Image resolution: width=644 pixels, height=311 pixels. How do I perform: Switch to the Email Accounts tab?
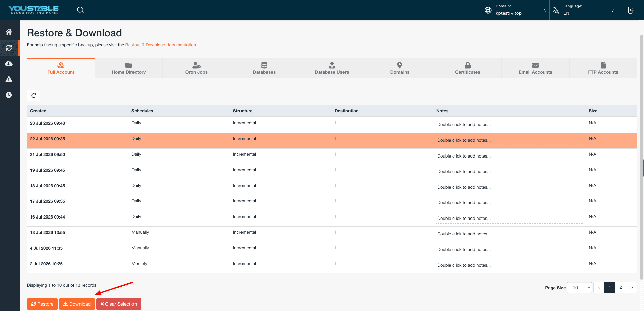pyautogui.click(x=535, y=68)
